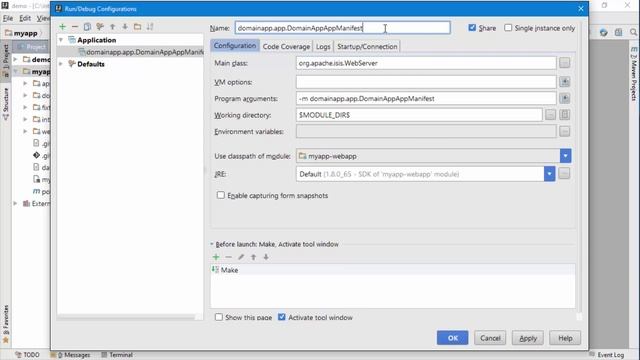Screen dimensions: 640x360
Task: Toggle the Share checkbox
Action: point(472,28)
